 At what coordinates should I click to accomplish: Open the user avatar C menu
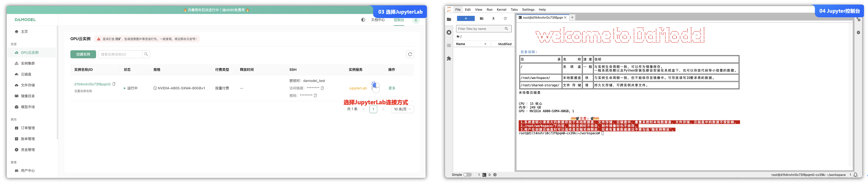[x=416, y=20]
